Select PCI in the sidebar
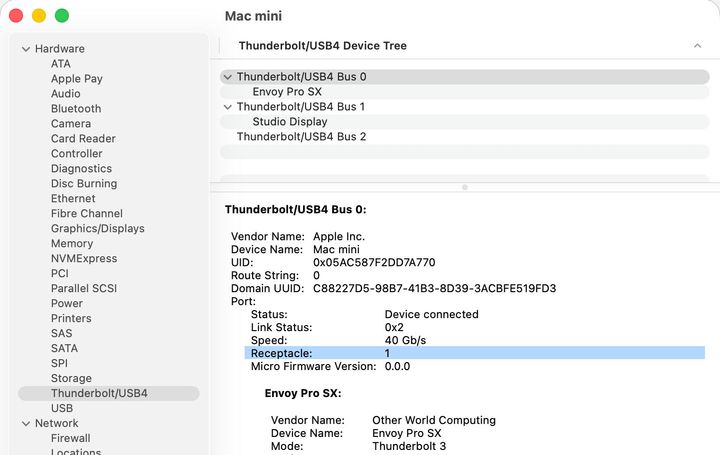This screenshot has height=455, width=720. pyautogui.click(x=60, y=274)
